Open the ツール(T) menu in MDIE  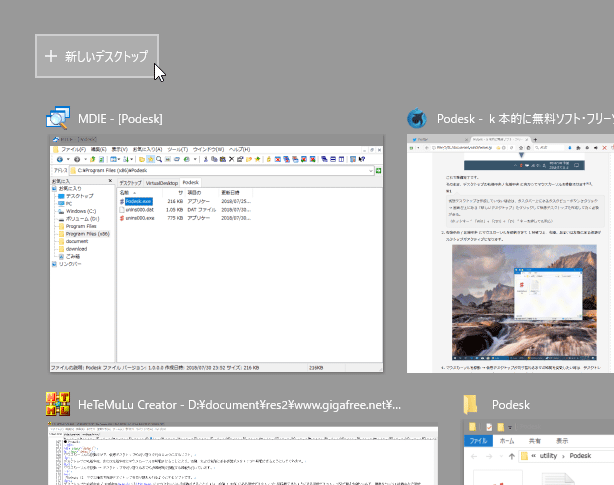point(177,150)
